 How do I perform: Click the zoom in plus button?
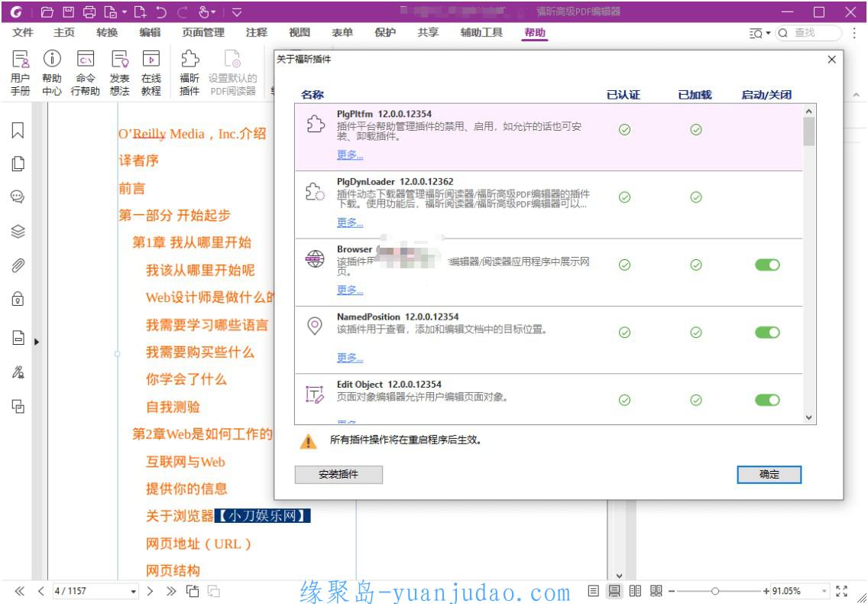click(766, 591)
